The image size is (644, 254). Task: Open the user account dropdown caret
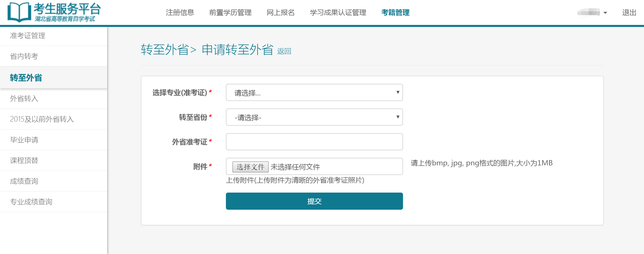605,13
